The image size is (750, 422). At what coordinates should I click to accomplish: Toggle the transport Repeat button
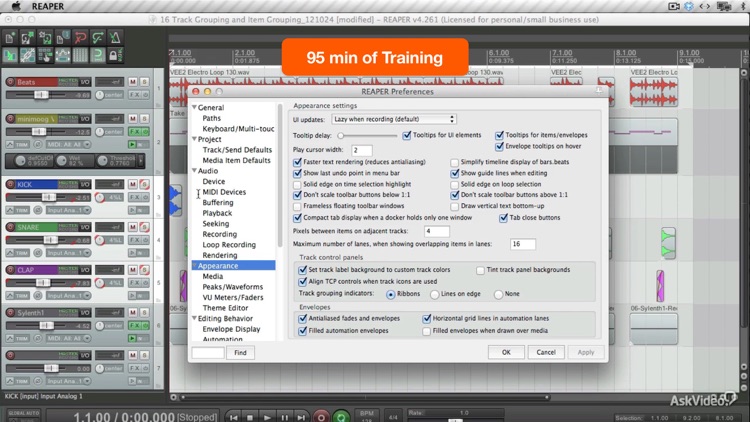coord(341,417)
